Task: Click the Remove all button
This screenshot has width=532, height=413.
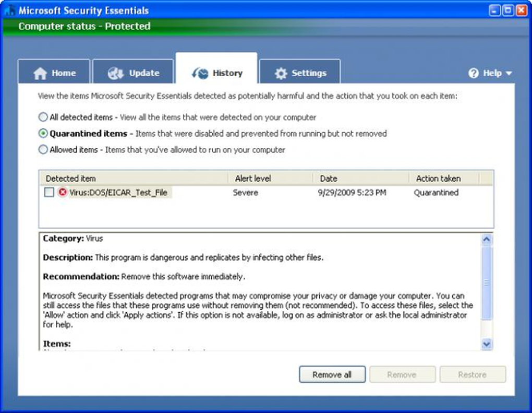Action: pyautogui.click(x=332, y=374)
